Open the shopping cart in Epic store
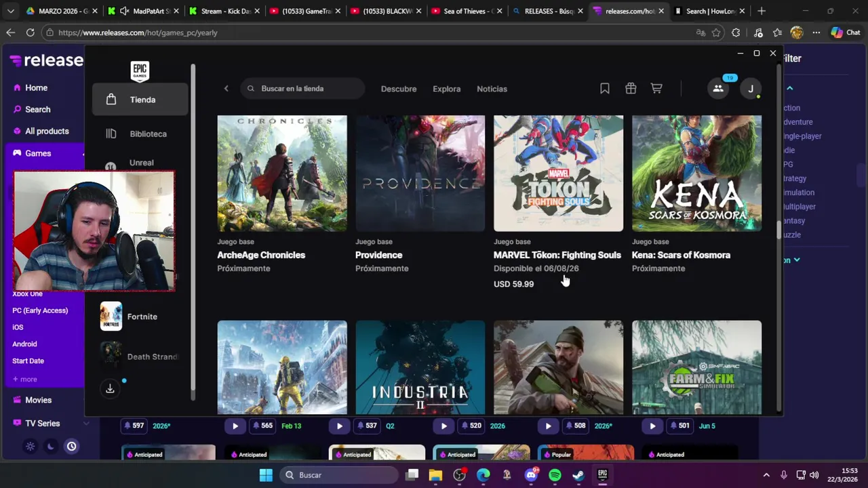868x488 pixels. pyautogui.click(x=656, y=89)
